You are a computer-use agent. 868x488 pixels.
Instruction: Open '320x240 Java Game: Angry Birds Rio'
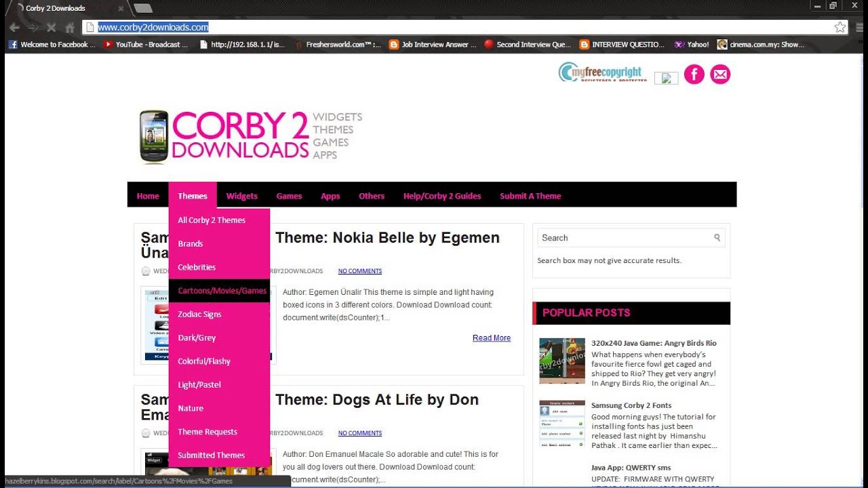654,343
